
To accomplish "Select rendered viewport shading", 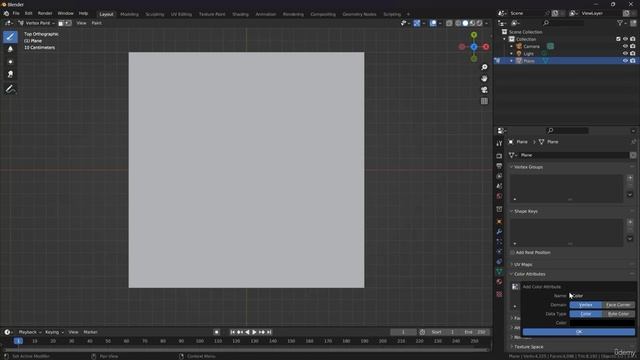I will pos(480,23).
